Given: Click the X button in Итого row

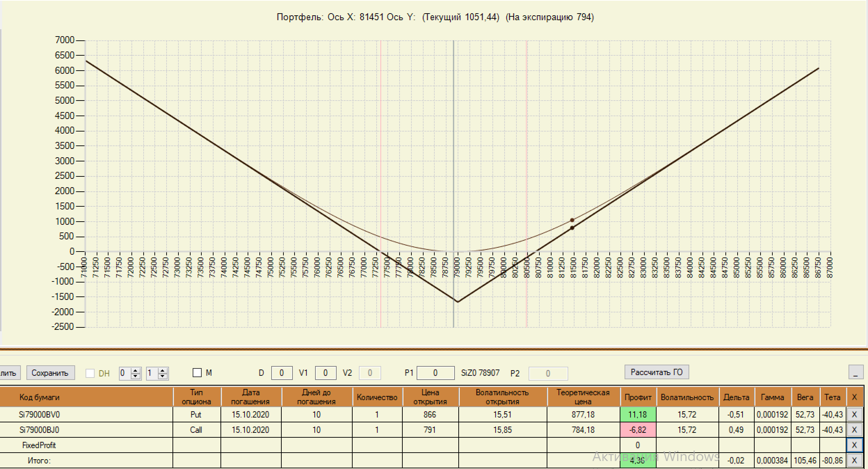Looking at the screenshot, I should tap(854, 460).
